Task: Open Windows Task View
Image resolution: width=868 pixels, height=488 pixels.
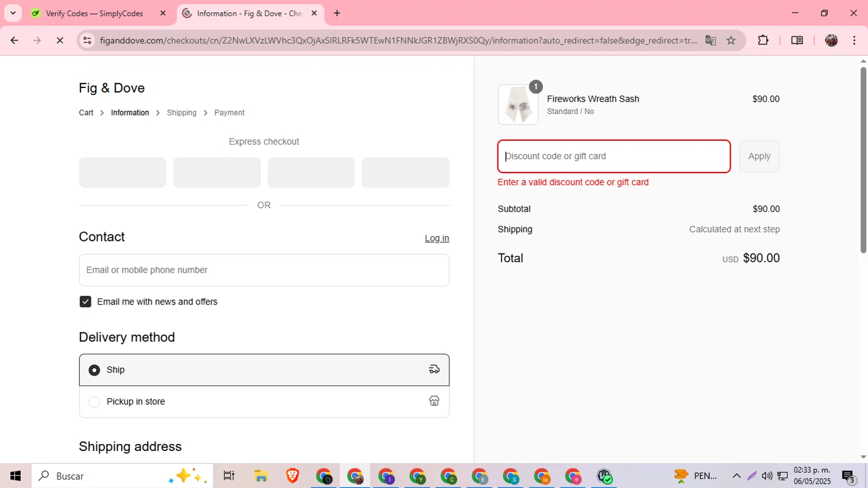Action: [229, 476]
